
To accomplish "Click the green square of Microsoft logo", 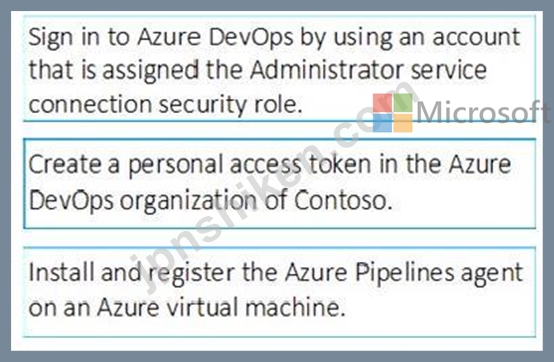I will click(x=403, y=102).
